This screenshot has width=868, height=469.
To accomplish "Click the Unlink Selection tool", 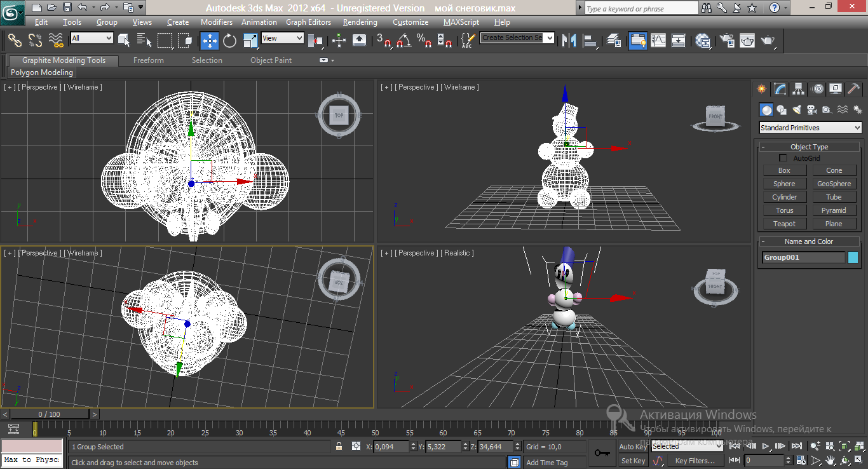I will (36, 41).
